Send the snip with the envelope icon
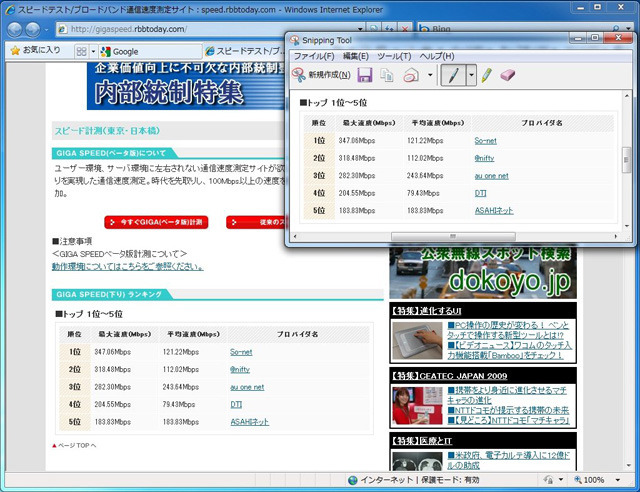 point(411,75)
